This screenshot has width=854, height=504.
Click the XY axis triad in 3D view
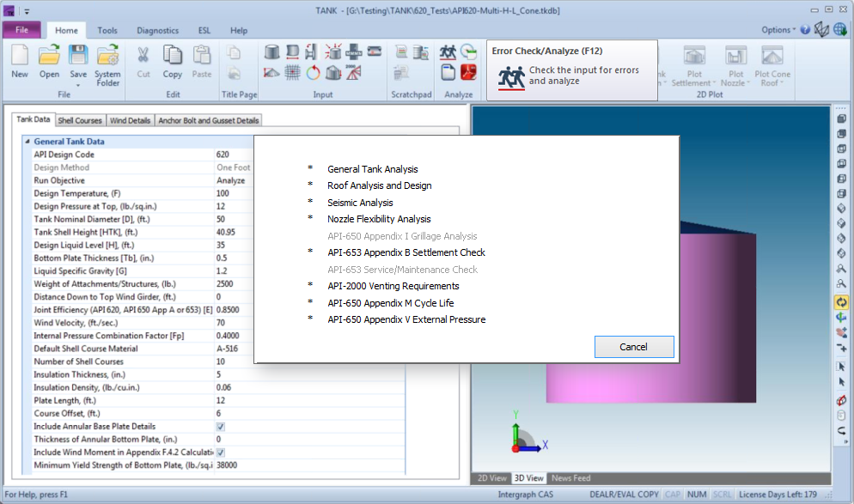pyautogui.click(x=528, y=433)
